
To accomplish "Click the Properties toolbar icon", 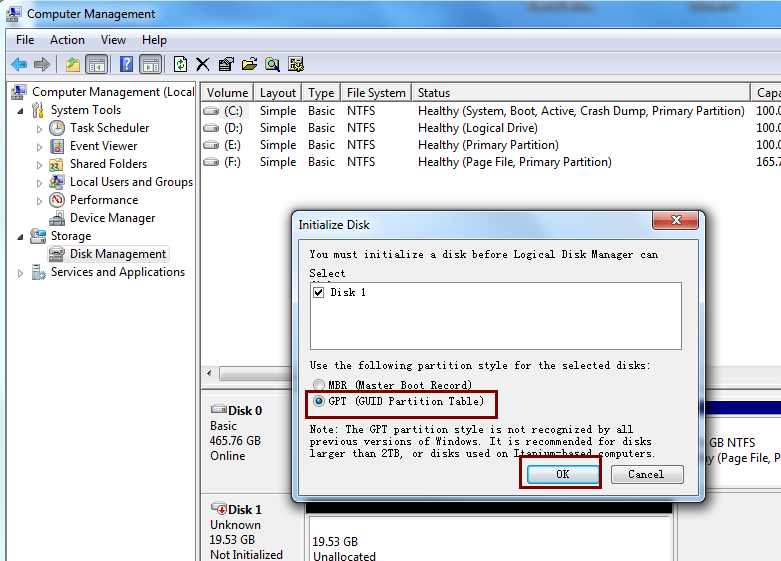I will click(x=226, y=64).
